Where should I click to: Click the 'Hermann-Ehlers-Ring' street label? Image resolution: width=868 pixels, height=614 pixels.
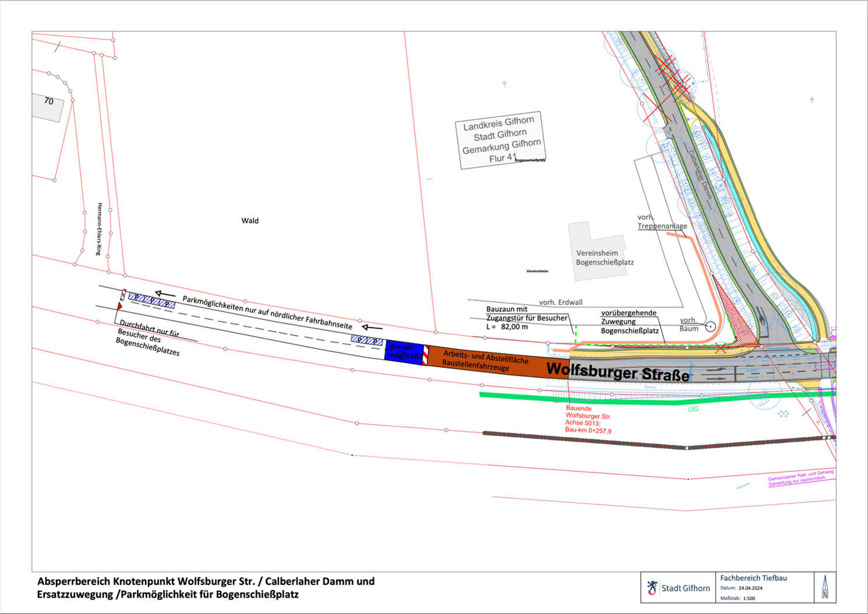pos(100,229)
